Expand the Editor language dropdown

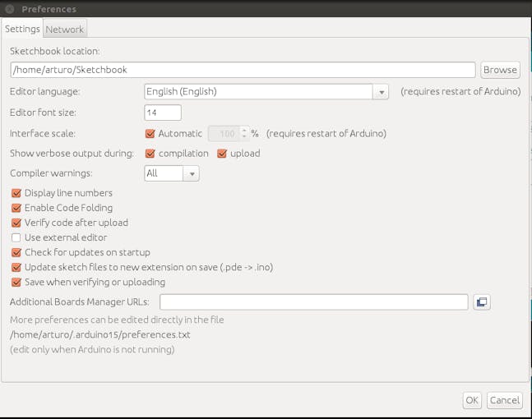(x=381, y=92)
